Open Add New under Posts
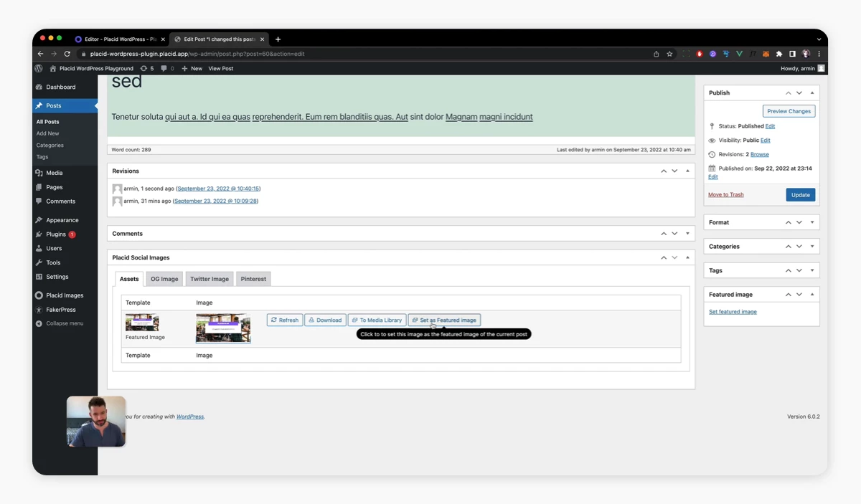The width and height of the screenshot is (861, 504). (48, 133)
